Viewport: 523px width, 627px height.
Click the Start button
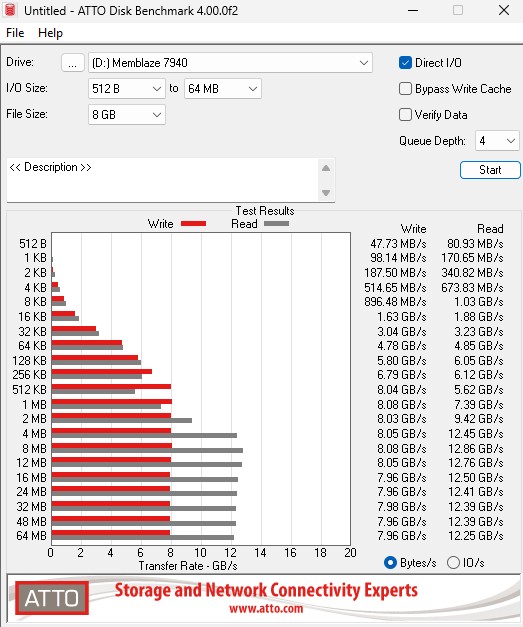coord(490,170)
